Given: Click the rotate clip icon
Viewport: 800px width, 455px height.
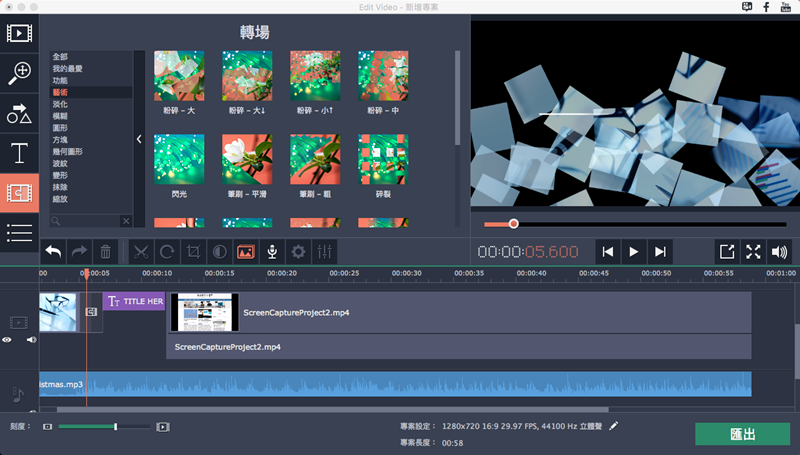Looking at the screenshot, I should point(167,252).
